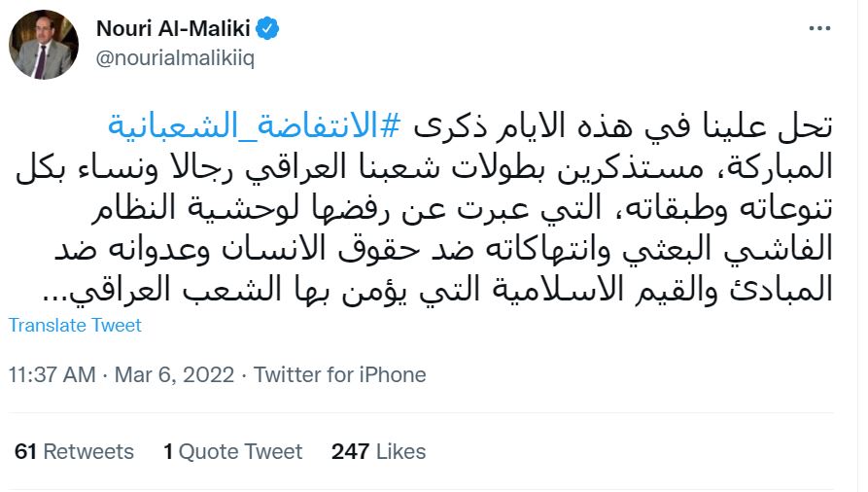Open the three-dot More options menu
Screen dimensions: 868x492
(x=819, y=29)
